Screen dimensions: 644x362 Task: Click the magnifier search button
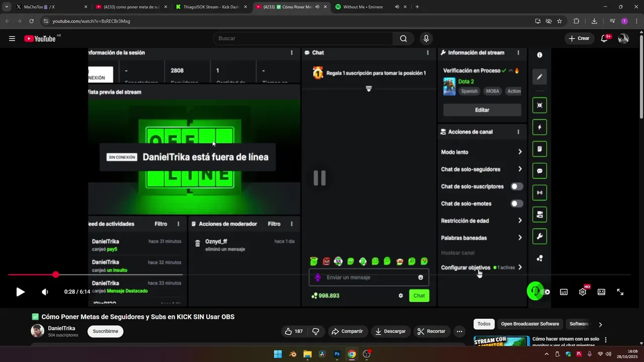tap(404, 39)
